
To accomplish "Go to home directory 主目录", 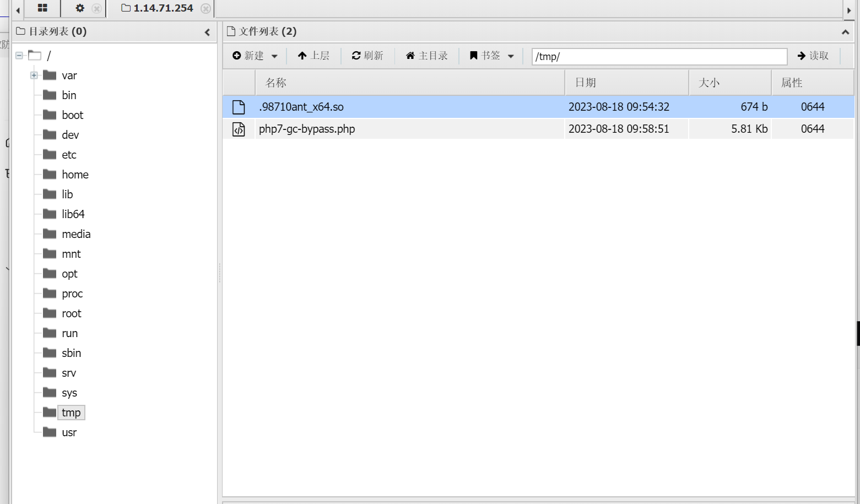I will (x=427, y=56).
